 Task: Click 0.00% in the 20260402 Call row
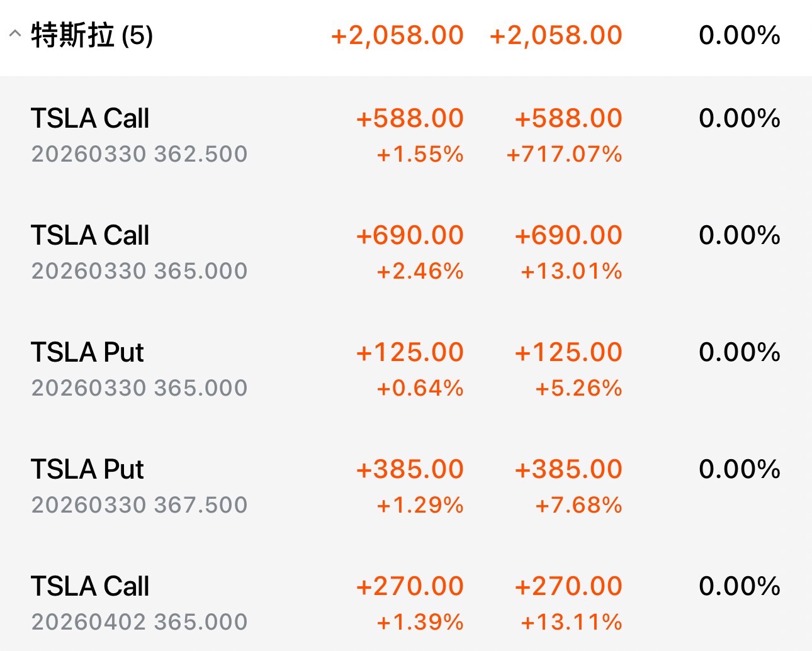point(740,586)
